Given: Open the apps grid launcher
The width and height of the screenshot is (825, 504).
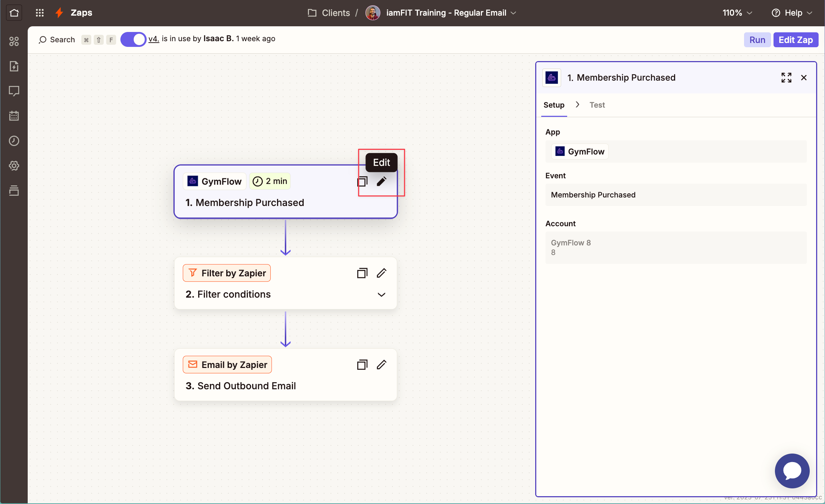Looking at the screenshot, I should click(40, 13).
